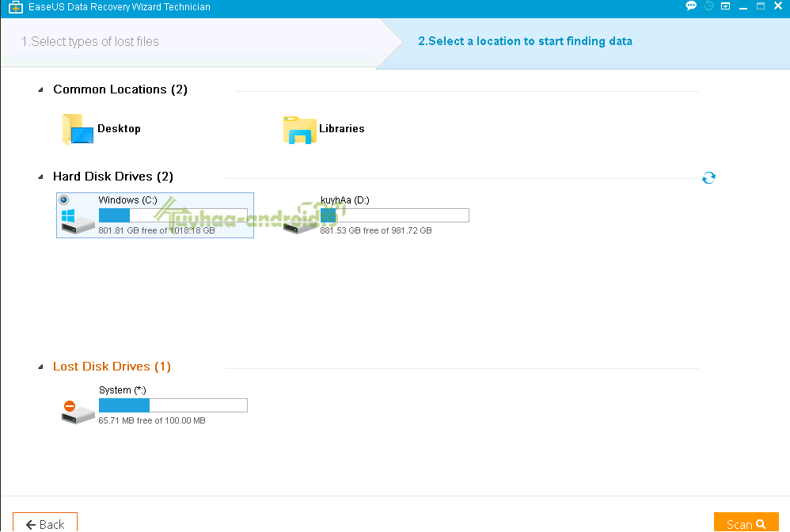The width and height of the screenshot is (790, 532).
Task: Click '801.81 GB free of 1018.18 GB' text
Action: [x=157, y=230]
